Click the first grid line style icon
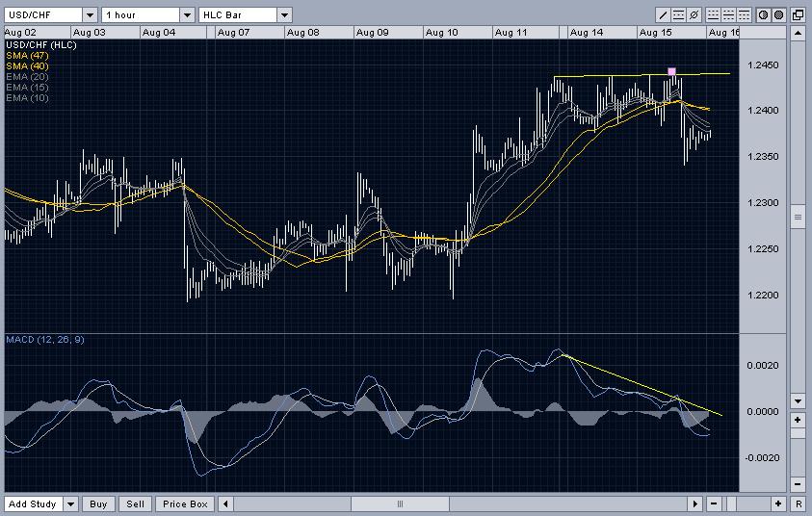This screenshot has height=516, width=812. coord(714,15)
